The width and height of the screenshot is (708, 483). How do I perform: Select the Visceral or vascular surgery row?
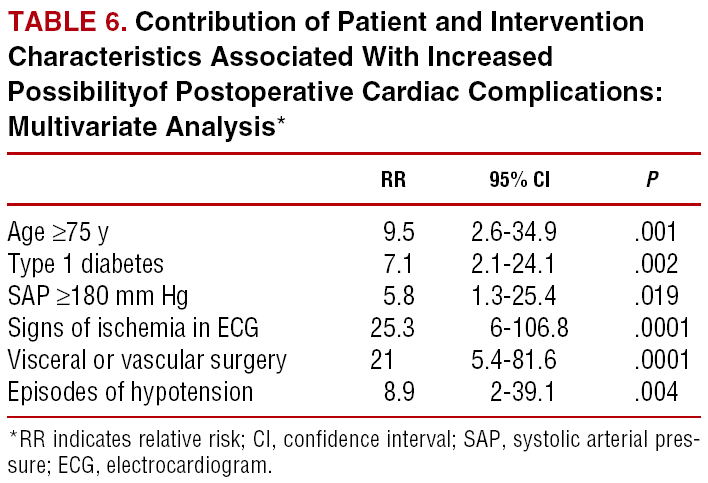146,361
